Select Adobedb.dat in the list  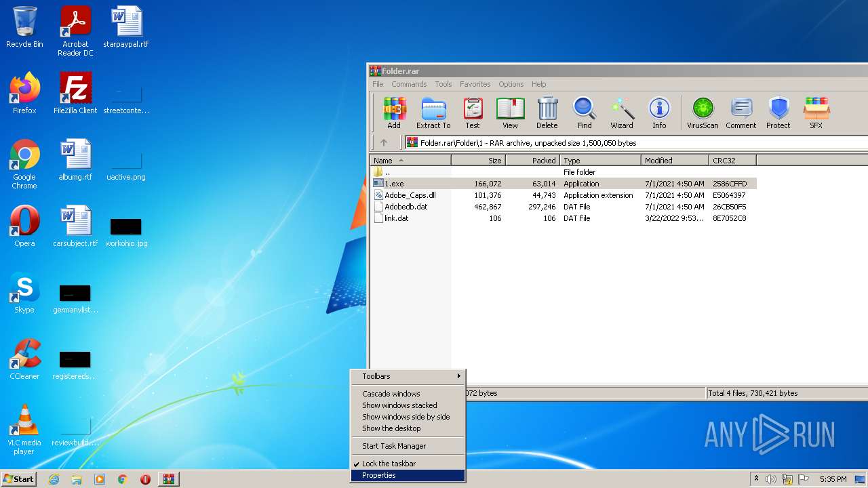pos(564,207)
